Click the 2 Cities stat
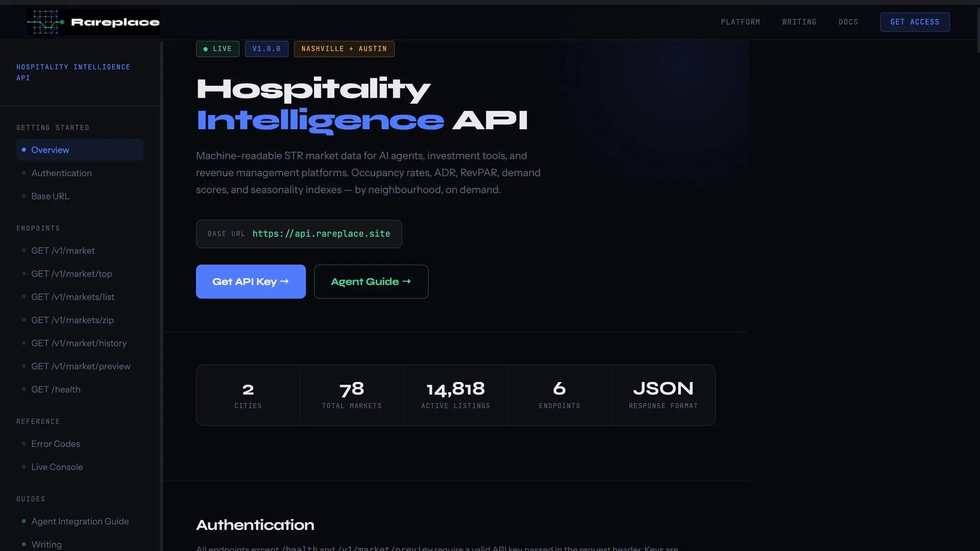Image resolution: width=980 pixels, height=551 pixels. click(x=248, y=396)
